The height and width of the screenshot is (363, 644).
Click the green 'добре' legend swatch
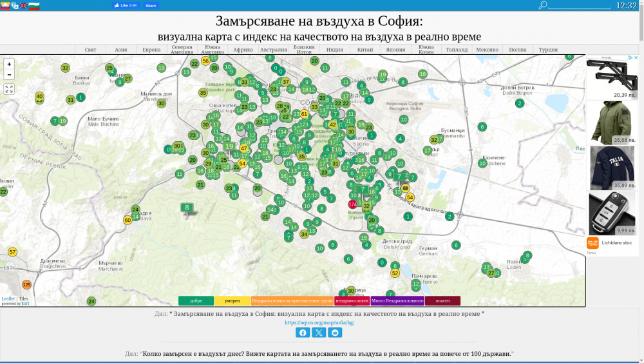coord(196,301)
